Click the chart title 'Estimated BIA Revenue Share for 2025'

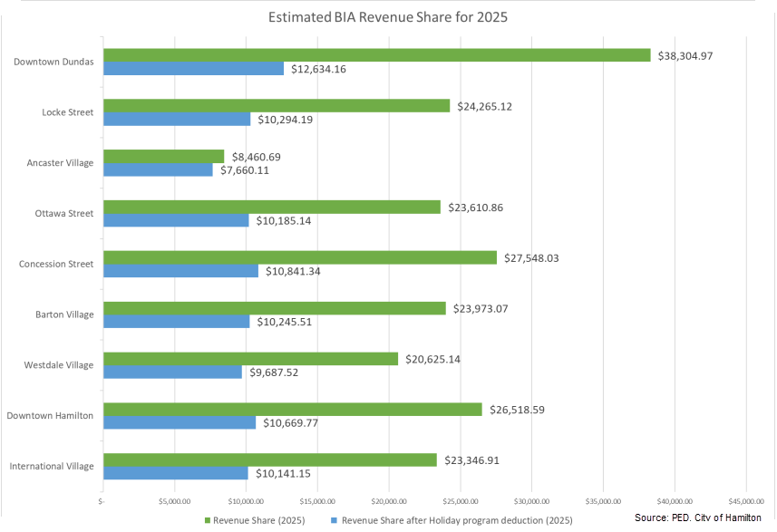point(389,17)
